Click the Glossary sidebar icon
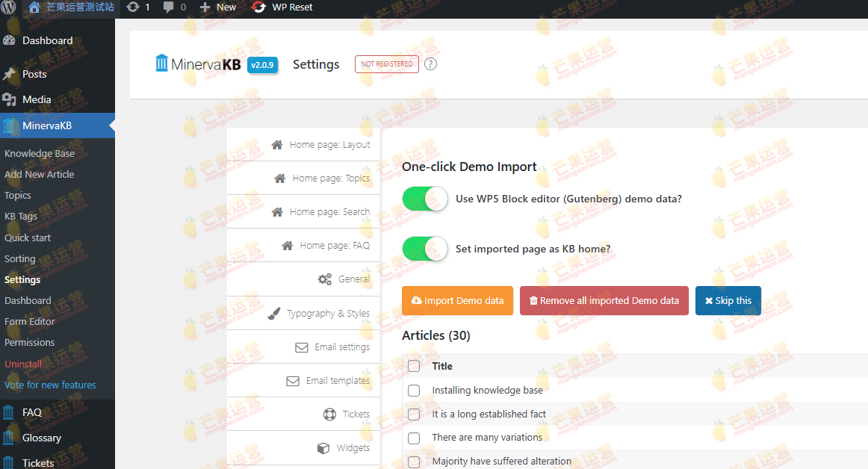Viewport: 868px width, 469px height. point(8,438)
